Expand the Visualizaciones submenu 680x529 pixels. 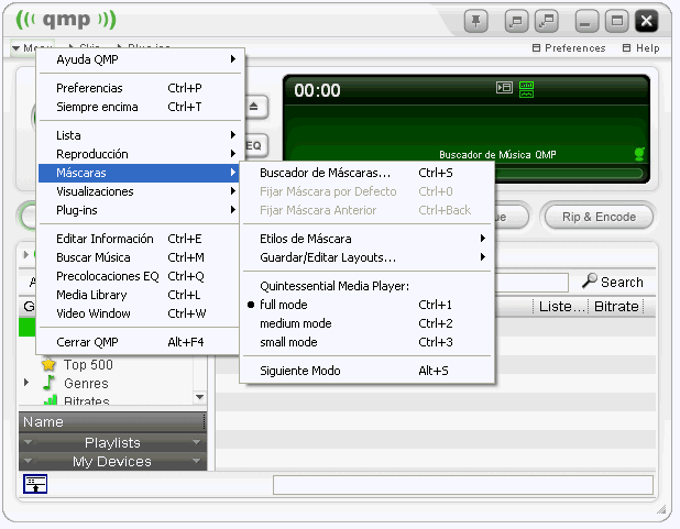tap(140, 191)
